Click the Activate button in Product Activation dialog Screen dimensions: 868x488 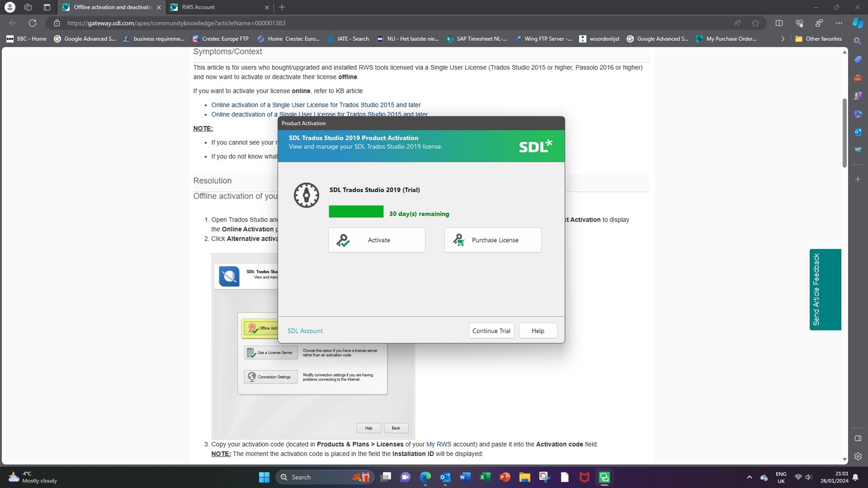click(377, 240)
